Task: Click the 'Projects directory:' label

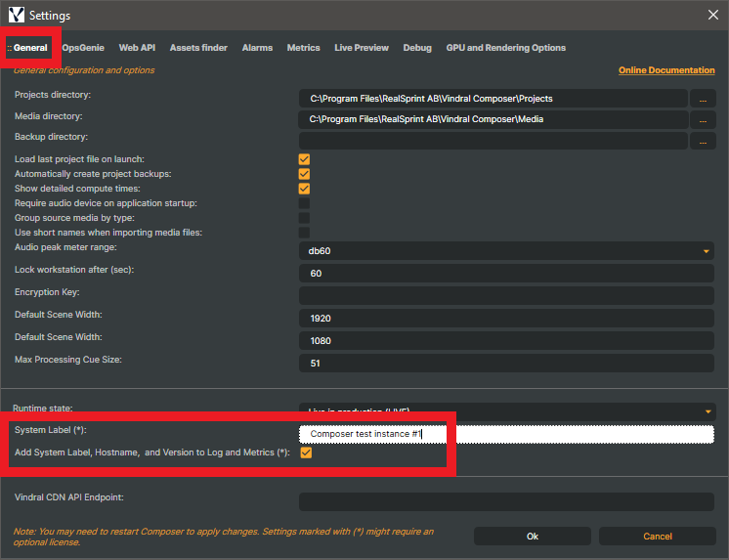Action: (53, 95)
